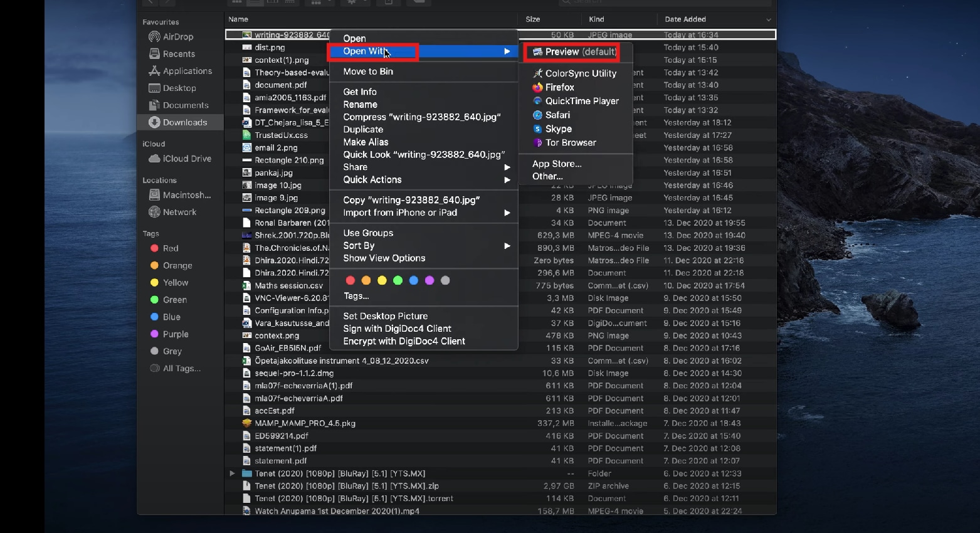The width and height of the screenshot is (980, 533).
Task: Quick Look writing-923882_640.jpg
Action: (x=424, y=155)
